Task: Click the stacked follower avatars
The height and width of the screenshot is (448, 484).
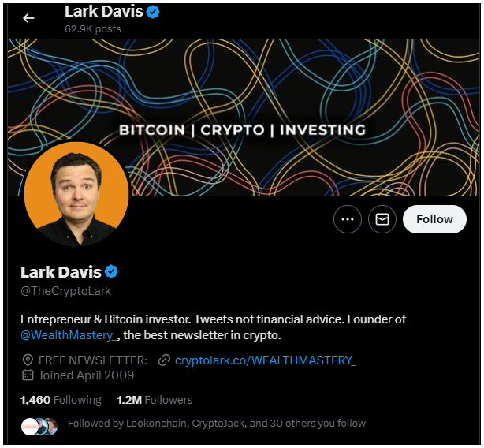Action: (39, 427)
